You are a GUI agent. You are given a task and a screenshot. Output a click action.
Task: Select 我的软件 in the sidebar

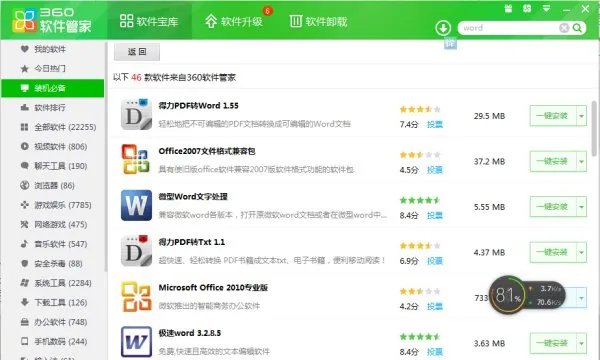pos(53,49)
